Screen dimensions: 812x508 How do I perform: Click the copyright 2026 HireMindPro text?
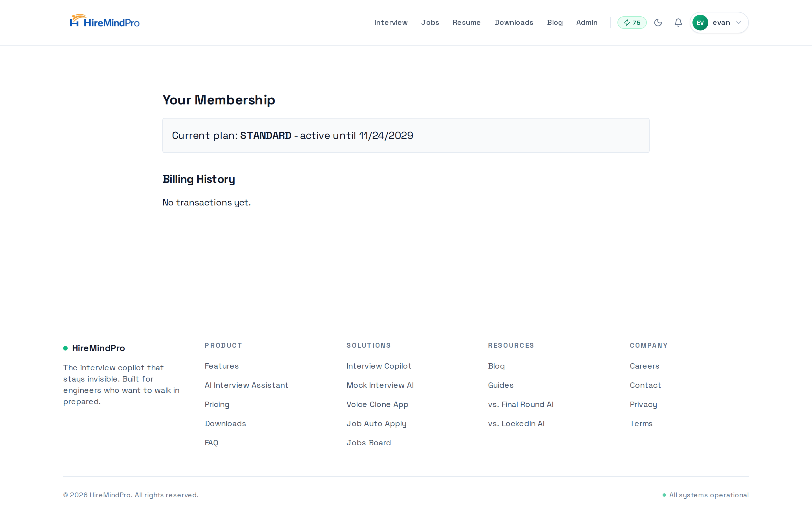click(x=131, y=495)
